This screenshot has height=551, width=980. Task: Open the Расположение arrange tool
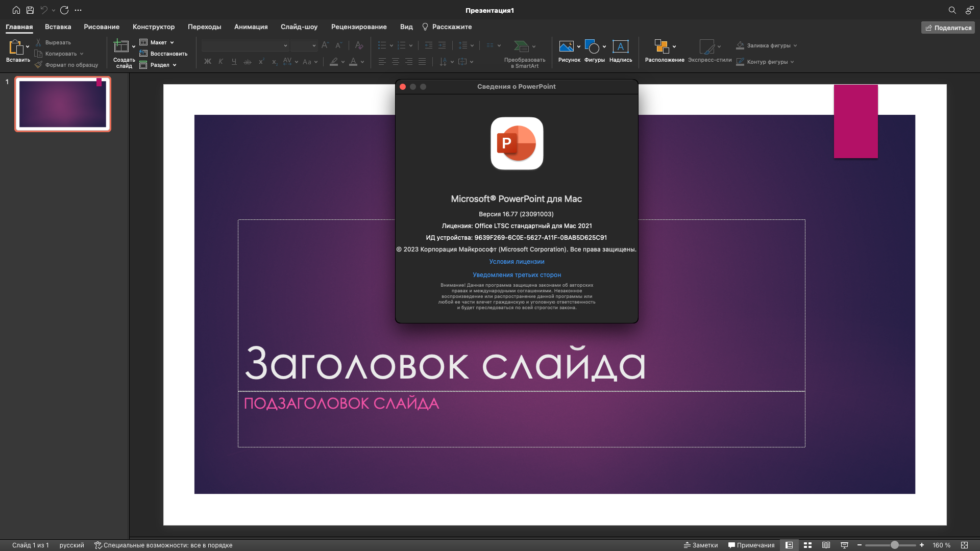[661, 47]
